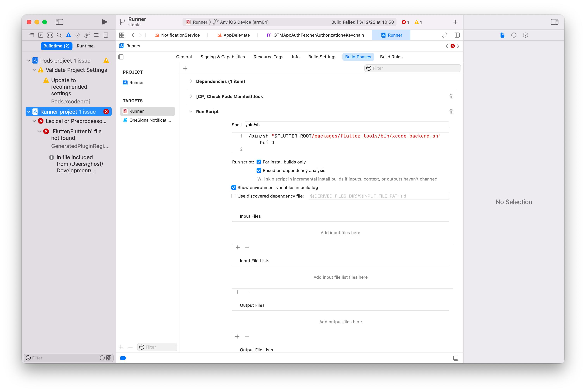Open the test navigator diamond icon

78,35
